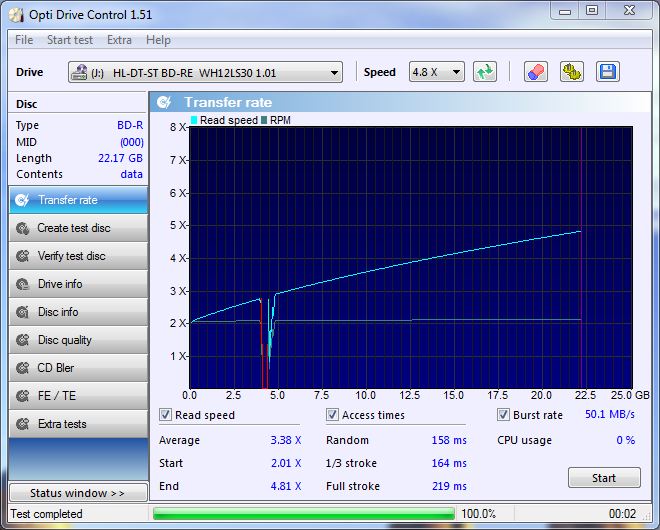Open the Disc quality test
The image size is (660, 530).
78,340
